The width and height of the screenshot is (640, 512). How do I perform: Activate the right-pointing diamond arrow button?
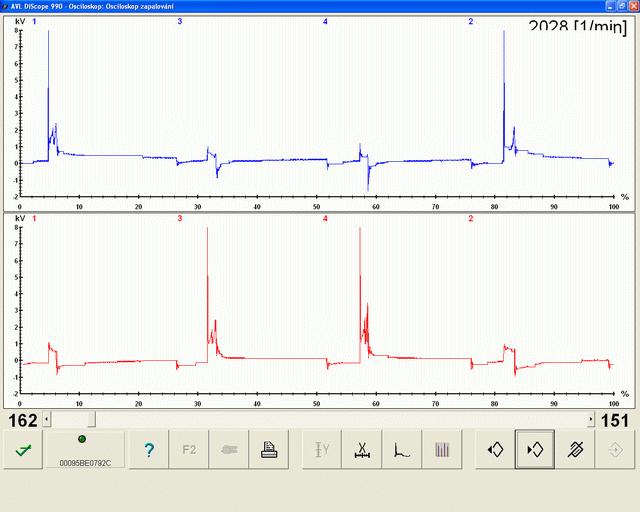[x=534, y=450]
